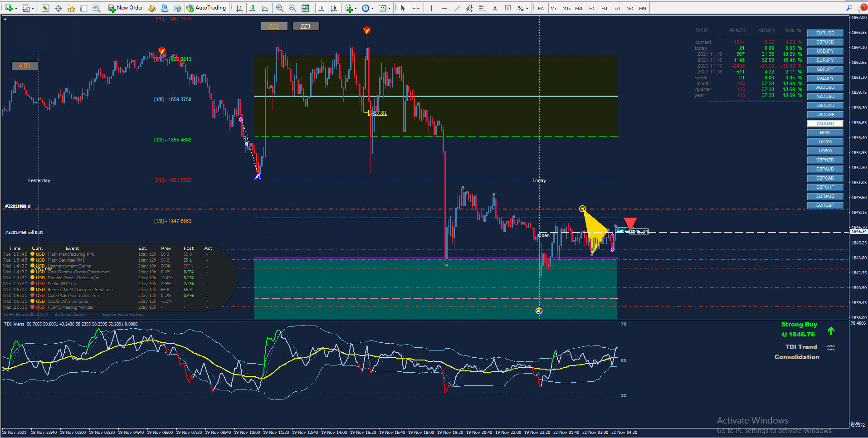This screenshot has height=438, width=868.
Task: Select the Fibonacci retracement tool
Action: pyautogui.click(x=482, y=8)
